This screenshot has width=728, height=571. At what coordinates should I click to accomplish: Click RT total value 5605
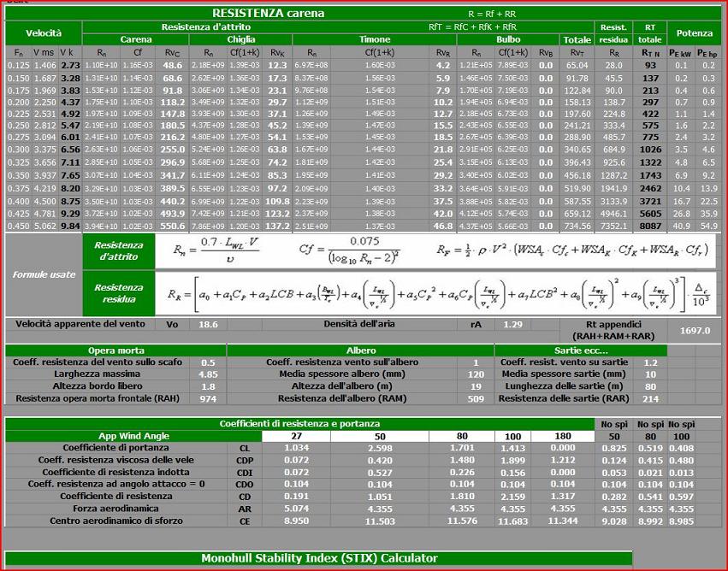point(650,214)
